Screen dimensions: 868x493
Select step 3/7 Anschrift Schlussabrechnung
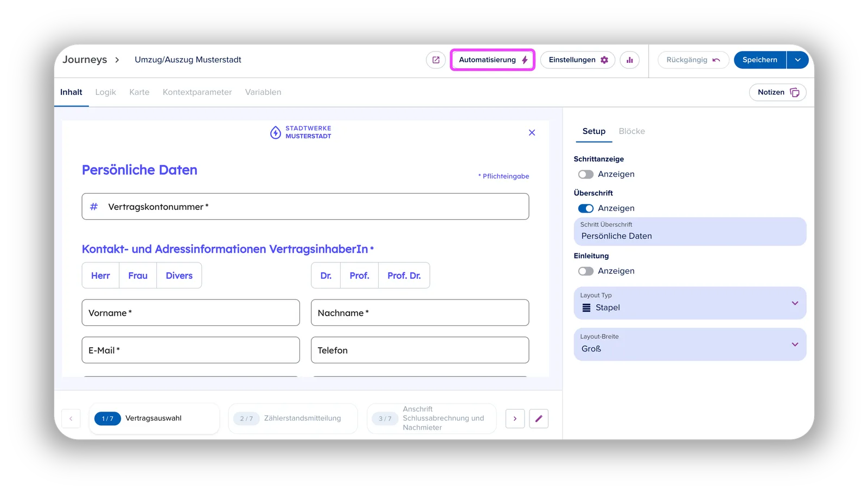pyautogui.click(x=432, y=418)
